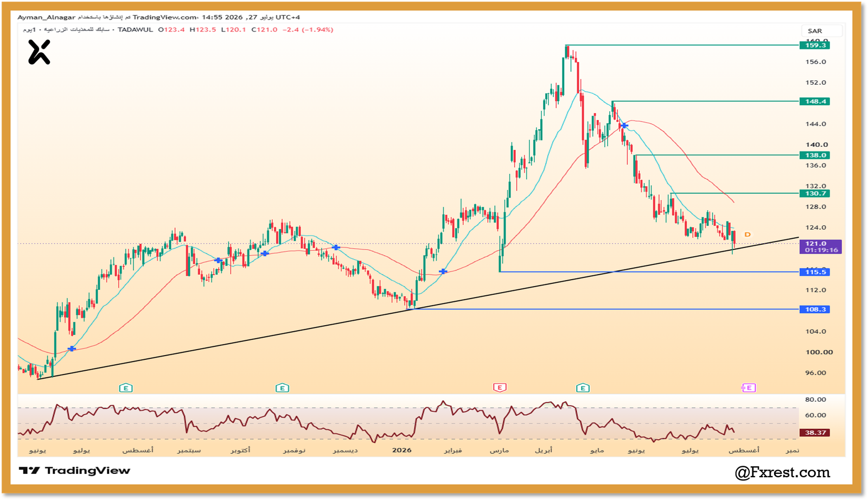Click the purple upcoming earnings E marker

[x=749, y=388]
